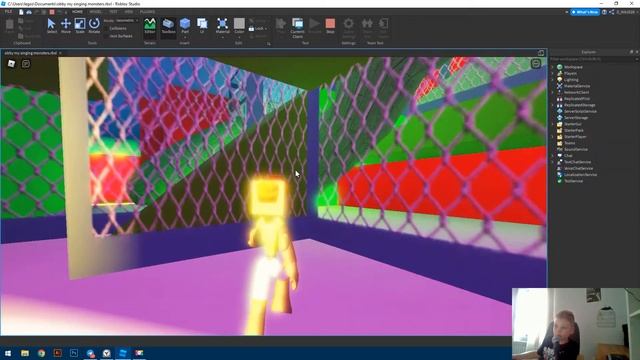Open Game Settings
Viewport: 640px width, 360px height.
point(349,28)
